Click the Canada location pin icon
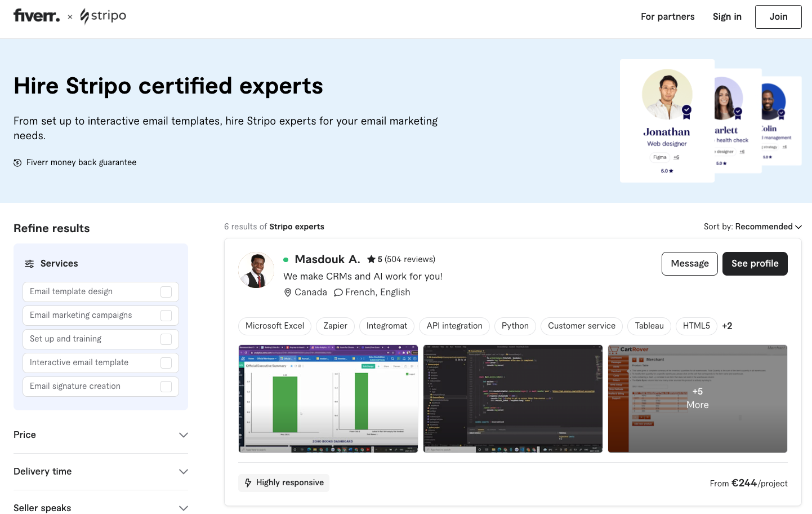The image size is (812, 514). click(288, 293)
